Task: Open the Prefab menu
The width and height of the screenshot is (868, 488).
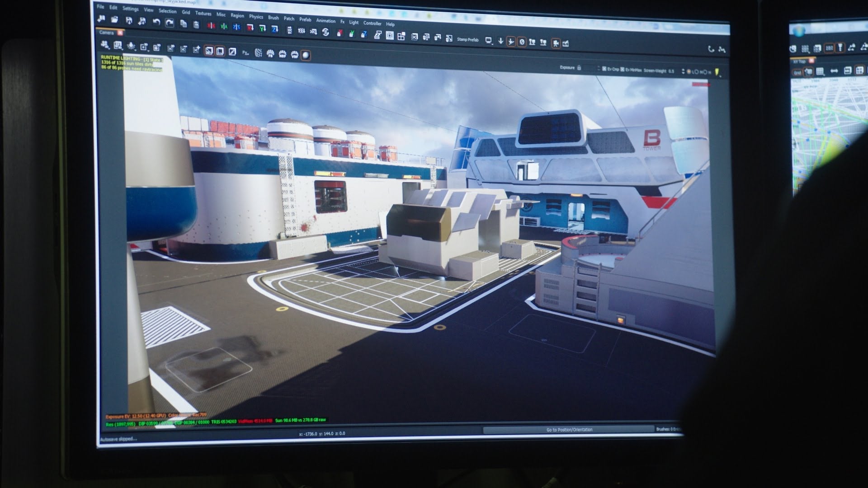Action: [305, 19]
